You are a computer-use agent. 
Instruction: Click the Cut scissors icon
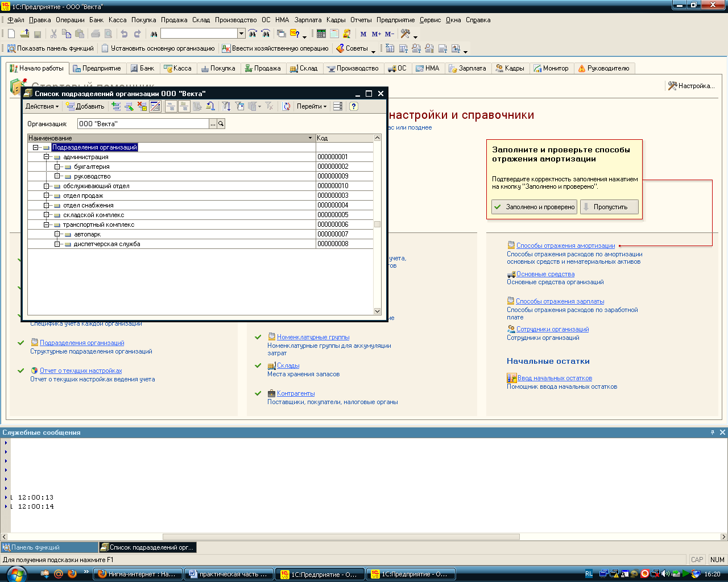click(53, 34)
